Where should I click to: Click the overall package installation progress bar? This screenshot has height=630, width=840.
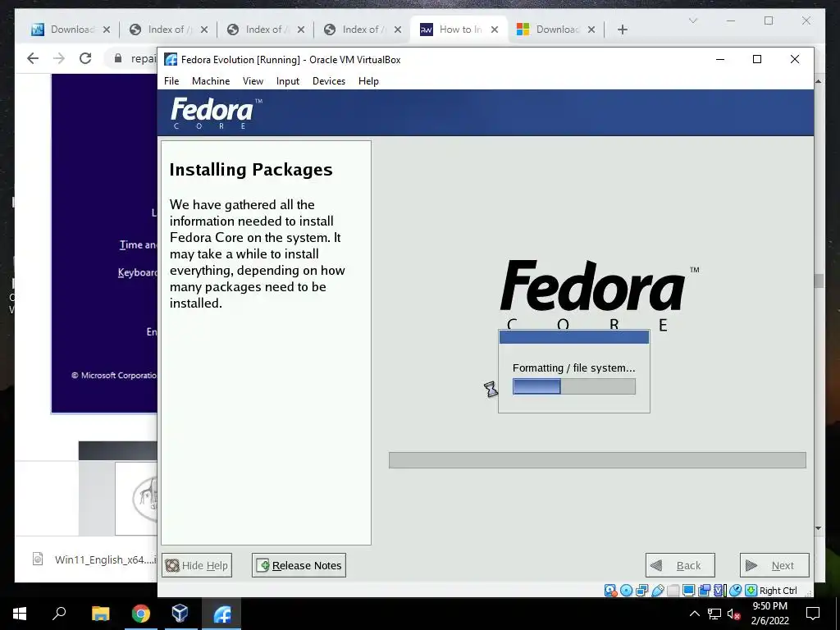[x=597, y=460]
